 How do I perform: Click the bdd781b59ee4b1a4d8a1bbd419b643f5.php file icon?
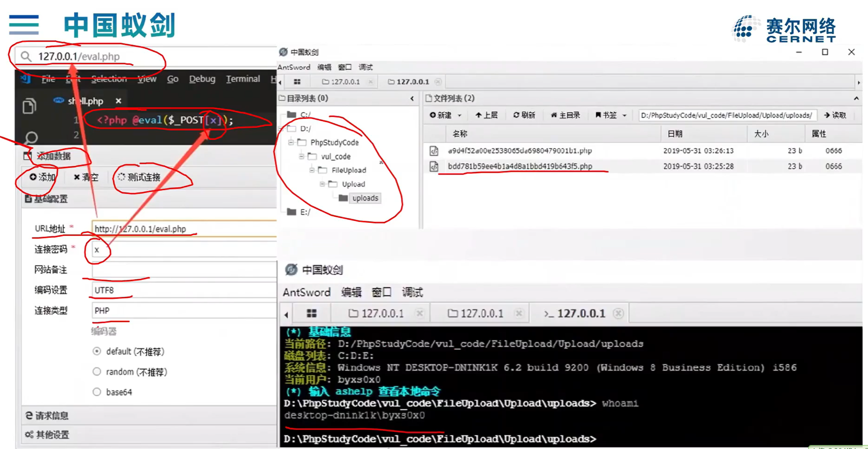(x=434, y=166)
